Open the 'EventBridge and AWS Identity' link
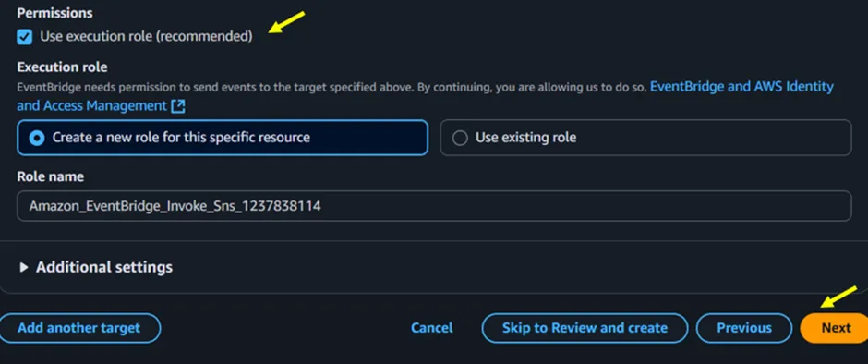This screenshot has height=364, width=868. click(x=741, y=87)
